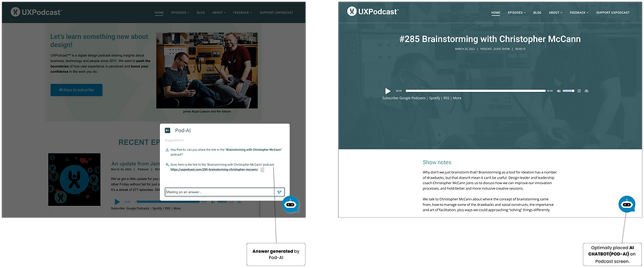Click Spotify under the #285 player
This screenshot has width=644, height=268.
tap(434, 98)
